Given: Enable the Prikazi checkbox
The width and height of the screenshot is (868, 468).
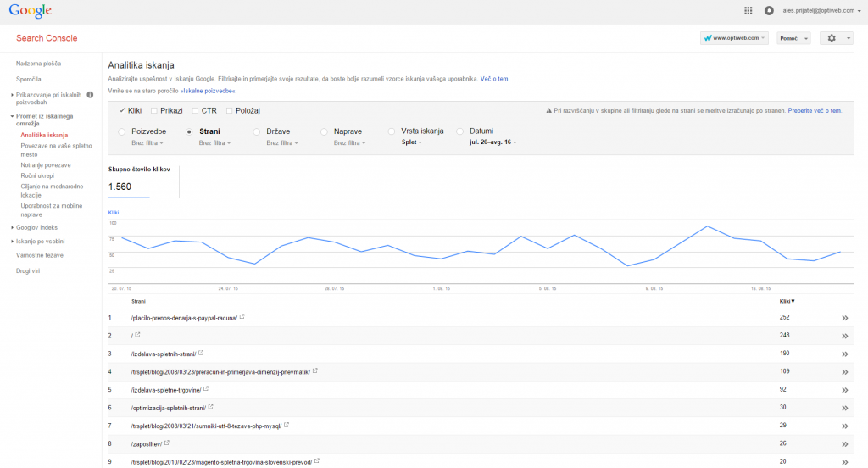Looking at the screenshot, I should point(153,110).
